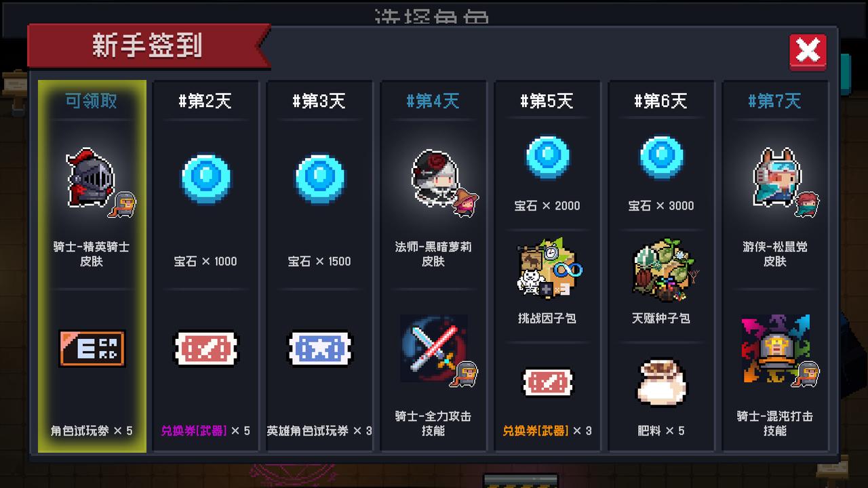This screenshot has height=488, width=868.
Task: Open the #第4天 reward column header
Action: point(433,101)
